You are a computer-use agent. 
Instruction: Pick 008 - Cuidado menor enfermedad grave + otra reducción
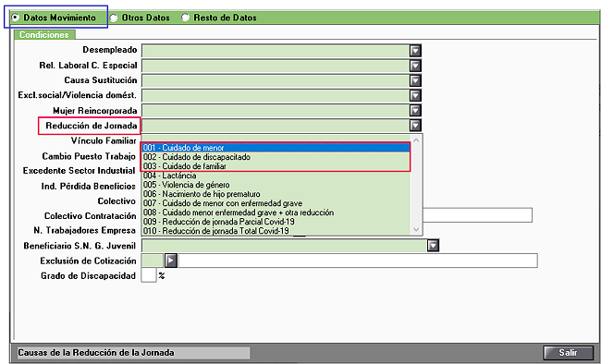[276, 212]
